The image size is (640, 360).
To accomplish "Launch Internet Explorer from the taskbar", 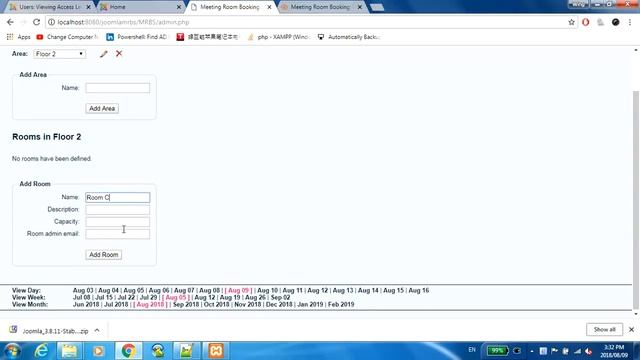I will [41, 351].
